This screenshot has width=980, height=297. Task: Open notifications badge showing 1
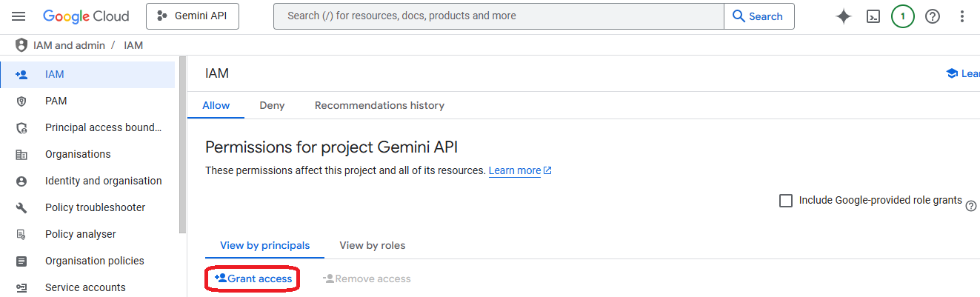point(902,16)
